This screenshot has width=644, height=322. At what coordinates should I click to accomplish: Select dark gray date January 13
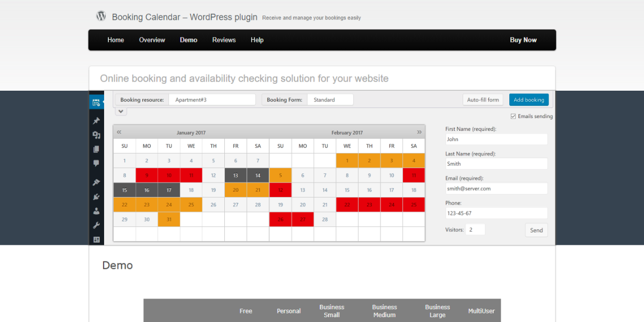pos(236,175)
